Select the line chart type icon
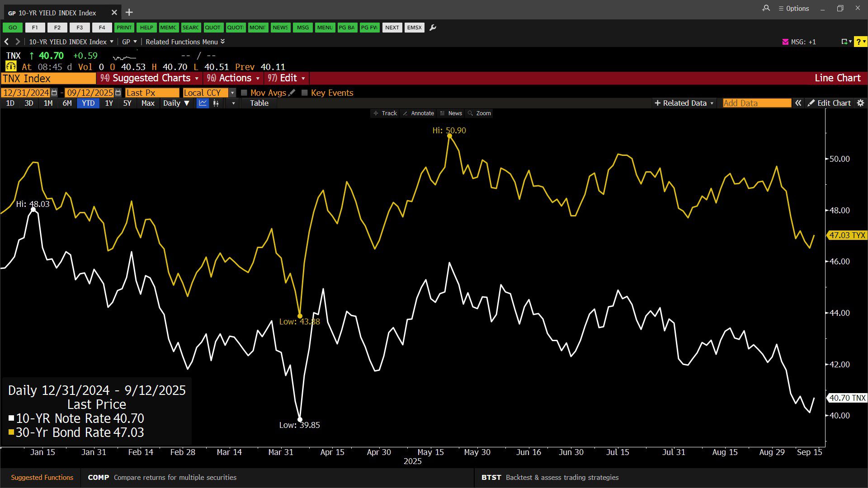 [x=203, y=103]
